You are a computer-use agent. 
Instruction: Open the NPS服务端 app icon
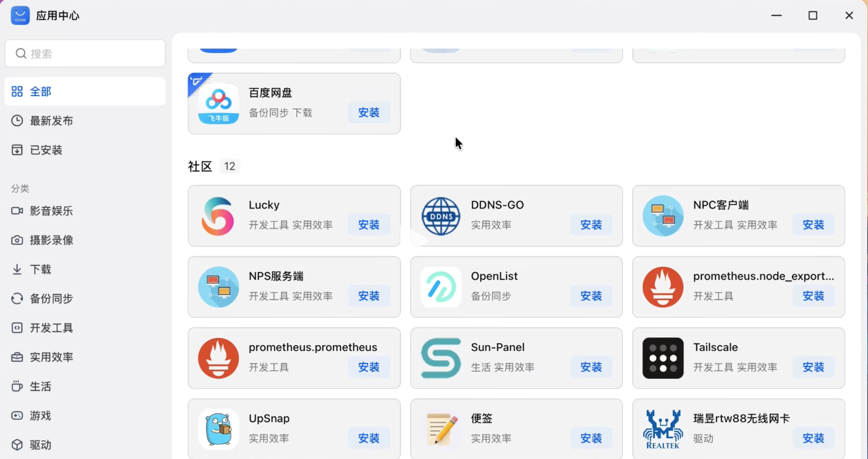tap(218, 286)
